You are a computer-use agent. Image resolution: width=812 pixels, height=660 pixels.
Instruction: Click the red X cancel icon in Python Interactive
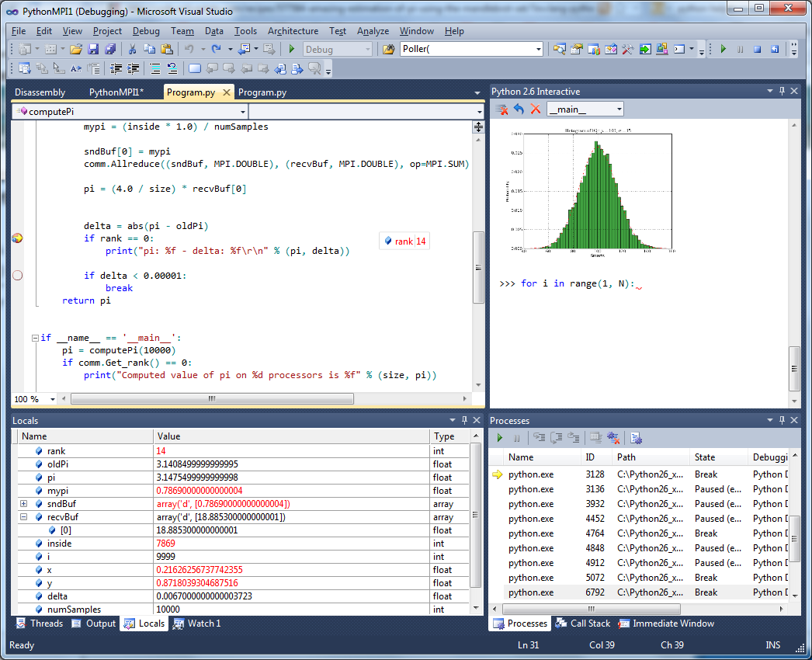tap(535, 109)
